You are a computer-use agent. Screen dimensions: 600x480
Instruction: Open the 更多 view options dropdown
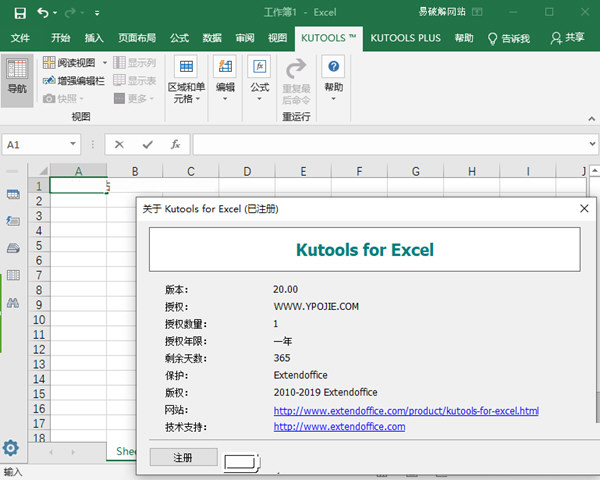pyautogui.click(x=134, y=99)
